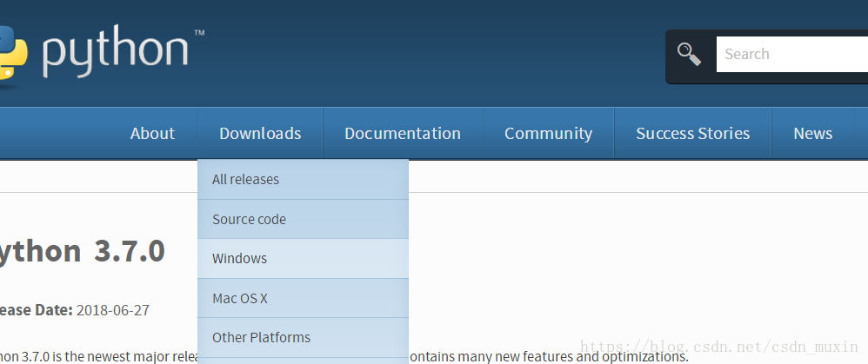Select Source code from Downloads dropdown
Screen dimensions: 868x364
pyautogui.click(x=303, y=219)
